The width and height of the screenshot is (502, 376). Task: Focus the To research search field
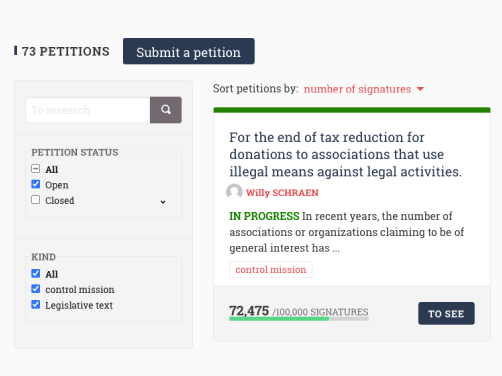pyautogui.click(x=88, y=110)
